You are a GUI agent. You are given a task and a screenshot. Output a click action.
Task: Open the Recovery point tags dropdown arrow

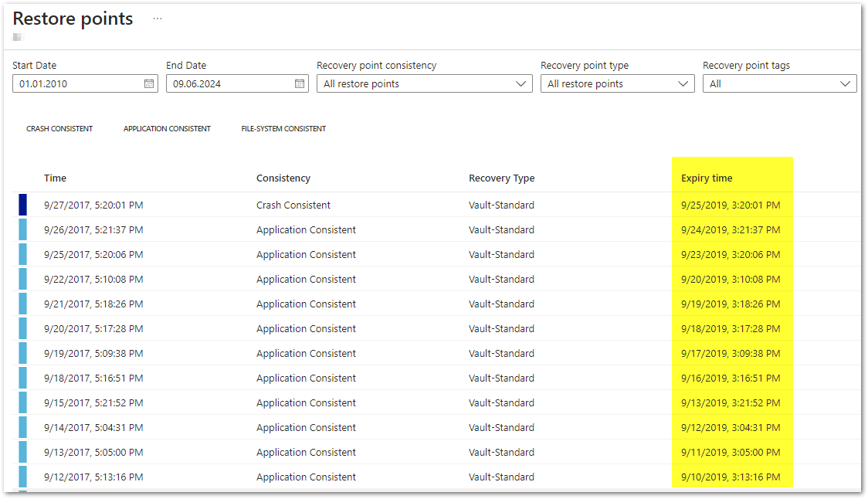point(845,83)
